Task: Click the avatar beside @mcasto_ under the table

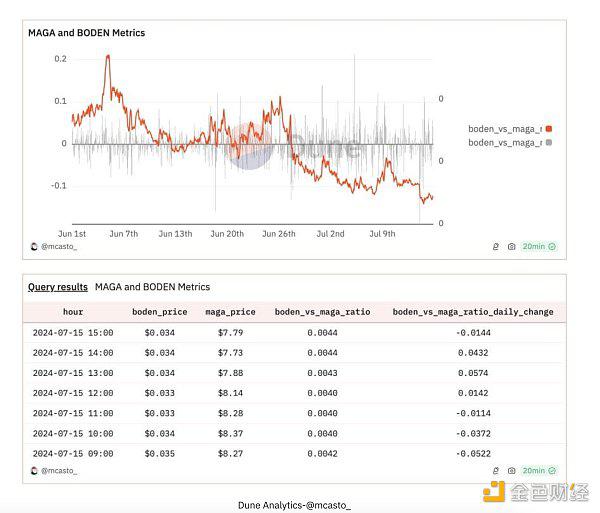Action: coord(34,471)
